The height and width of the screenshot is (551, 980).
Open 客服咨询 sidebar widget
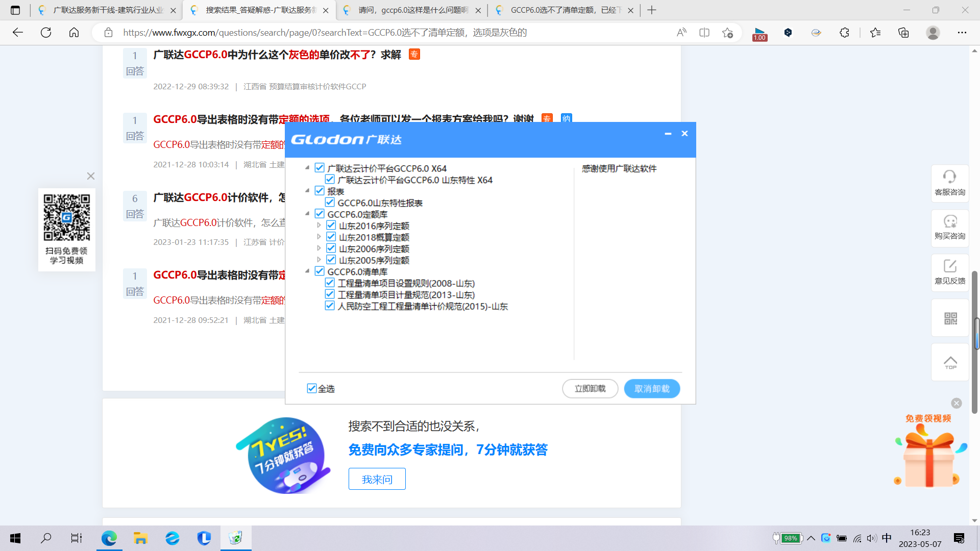coord(950,183)
